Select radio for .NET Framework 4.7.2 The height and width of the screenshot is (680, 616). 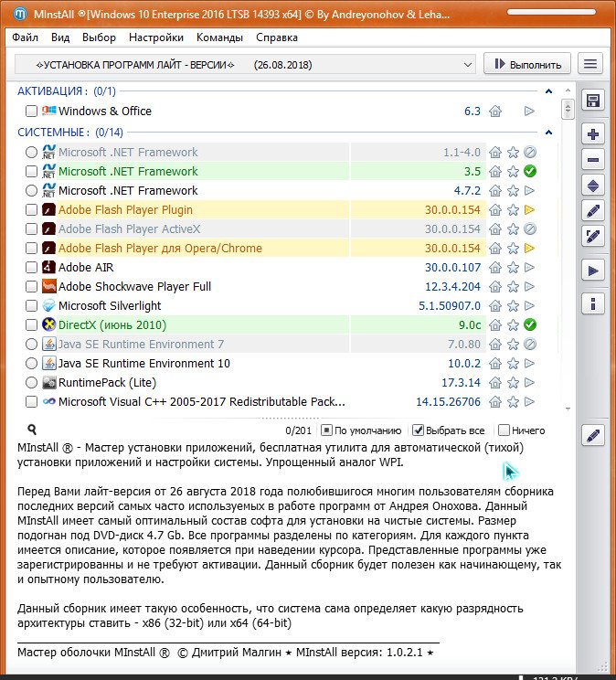pos(31,190)
